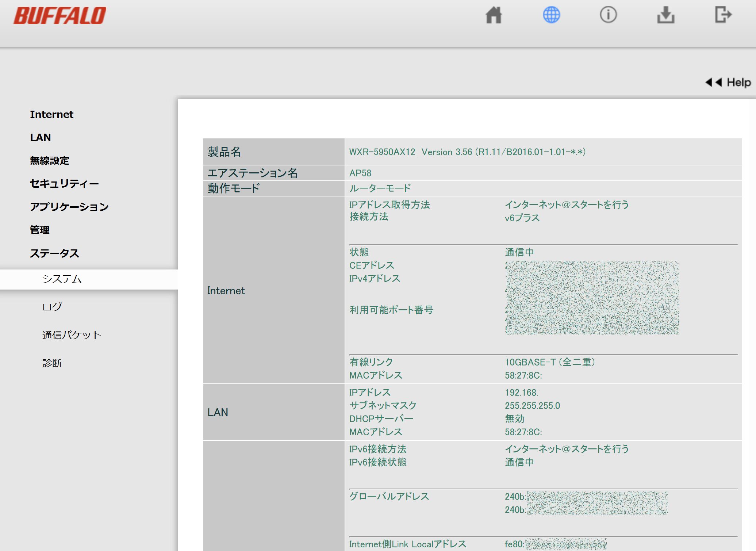Open the アプリケーション sidebar menu
The height and width of the screenshot is (551, 756).
[69, 207]
